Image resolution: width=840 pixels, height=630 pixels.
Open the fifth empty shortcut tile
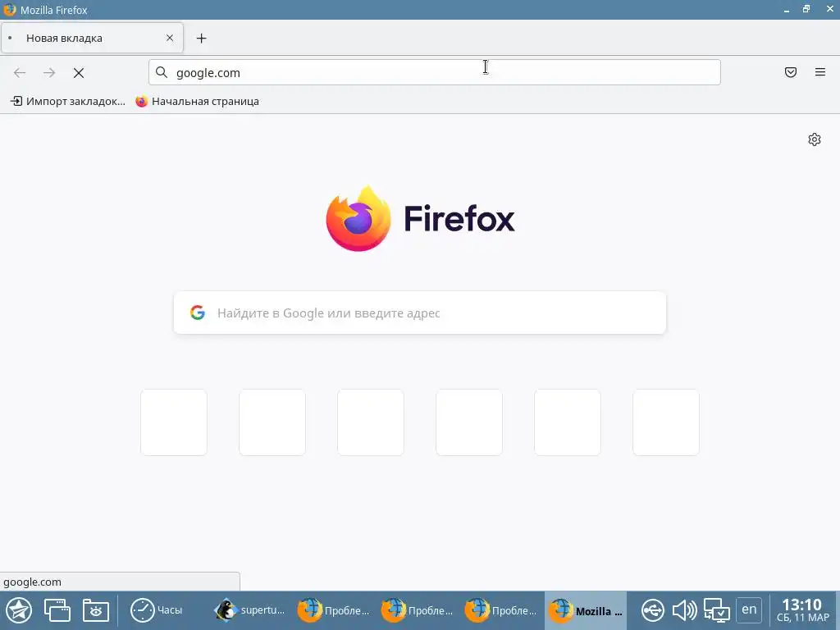click(x=568, y=422)
